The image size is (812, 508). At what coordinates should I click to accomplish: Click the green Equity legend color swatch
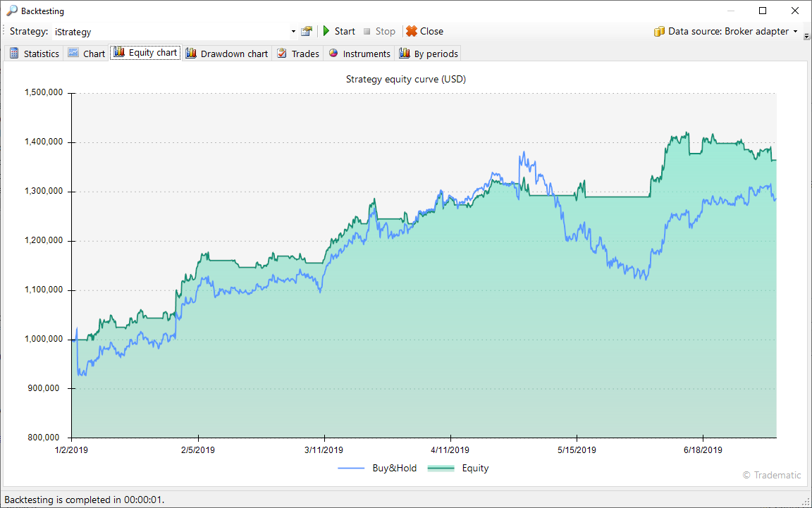click(441, 468)
